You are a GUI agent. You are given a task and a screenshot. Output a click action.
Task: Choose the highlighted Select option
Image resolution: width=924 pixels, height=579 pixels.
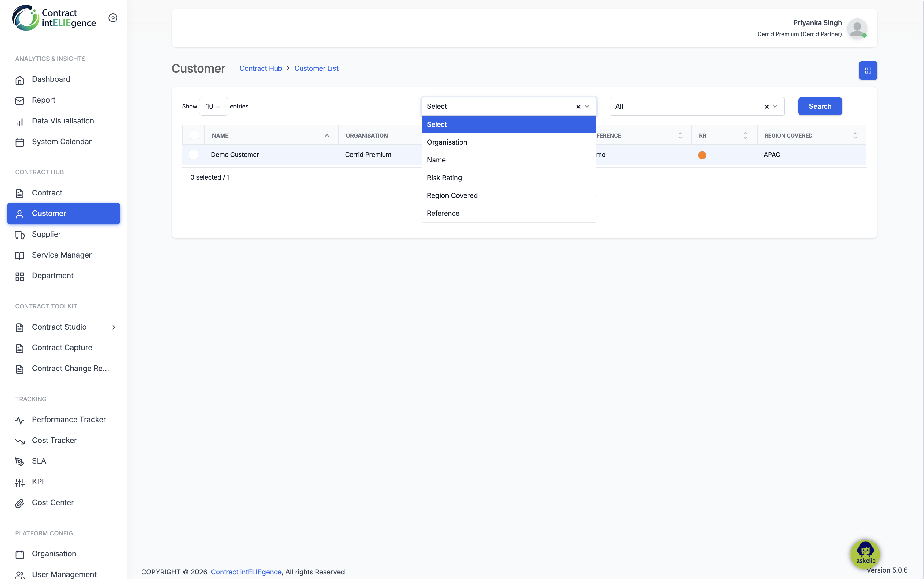coord(509,124)
